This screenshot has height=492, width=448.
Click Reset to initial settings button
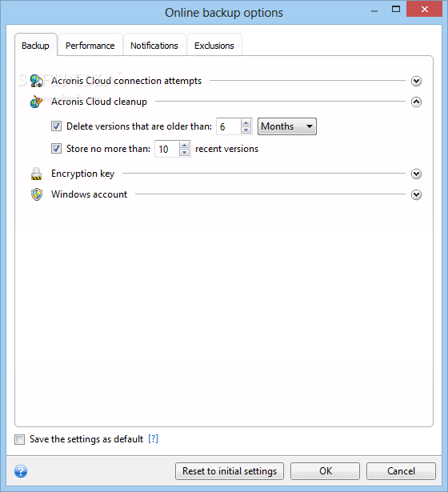coord(230,471)
